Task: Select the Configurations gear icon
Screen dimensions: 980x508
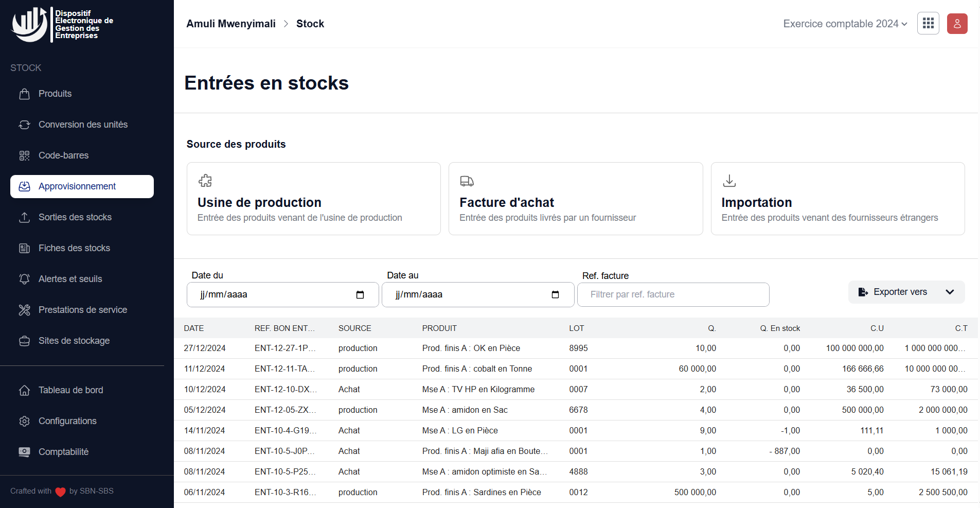Action: coord(24,421)
